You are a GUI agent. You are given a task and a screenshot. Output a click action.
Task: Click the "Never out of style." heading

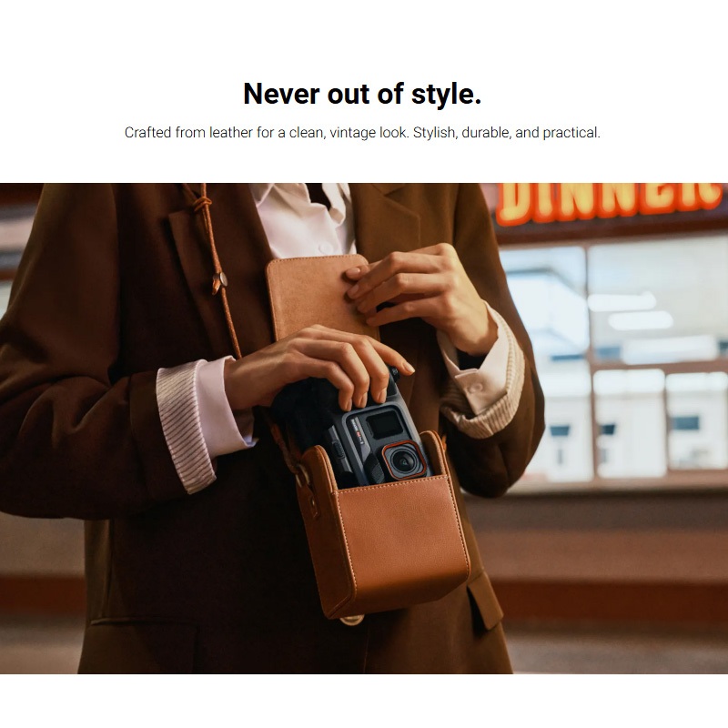pyautogui.click(x=362, y=94)
